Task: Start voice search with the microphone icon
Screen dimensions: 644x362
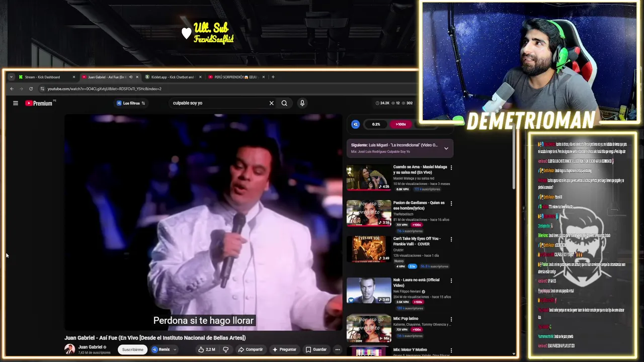Action: click(x=302, y=103)
